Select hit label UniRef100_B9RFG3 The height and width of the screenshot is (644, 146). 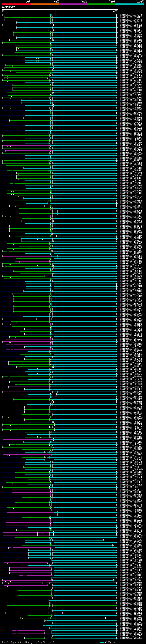coord(131,565)
